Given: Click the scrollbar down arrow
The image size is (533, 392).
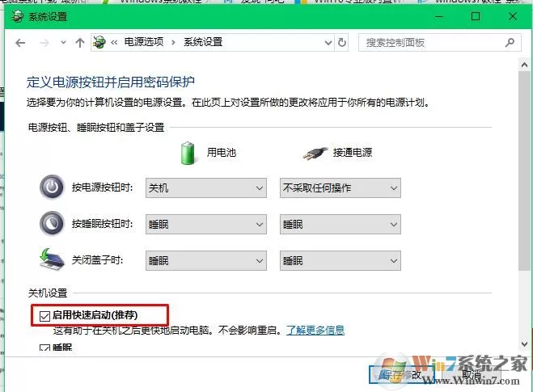Looking at the screenshot, I should point(524,344).
